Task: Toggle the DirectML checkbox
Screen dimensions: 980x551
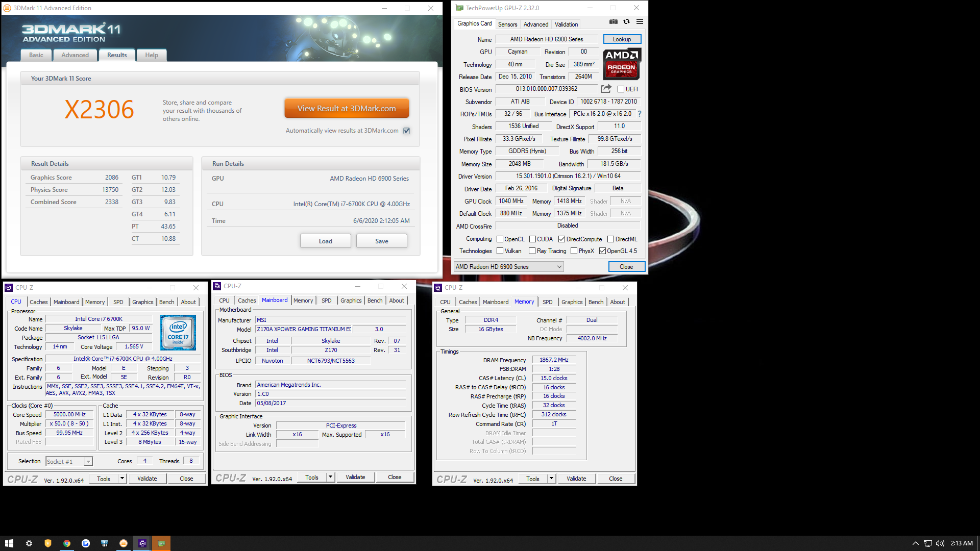Action: click(x=610, y=239)
